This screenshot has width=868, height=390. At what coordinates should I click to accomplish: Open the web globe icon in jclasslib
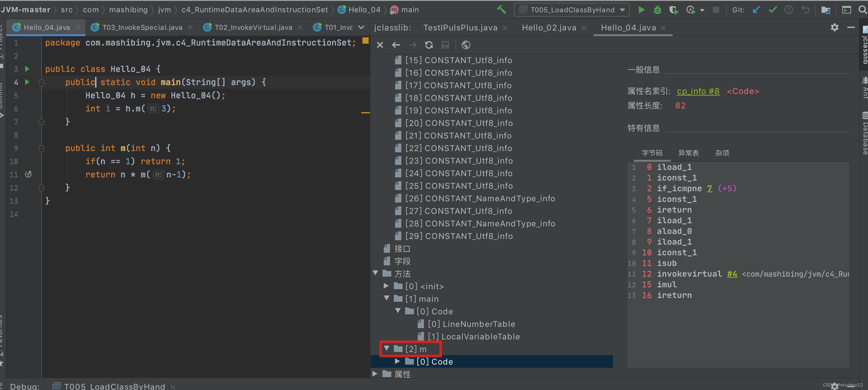tap(466, 45)
